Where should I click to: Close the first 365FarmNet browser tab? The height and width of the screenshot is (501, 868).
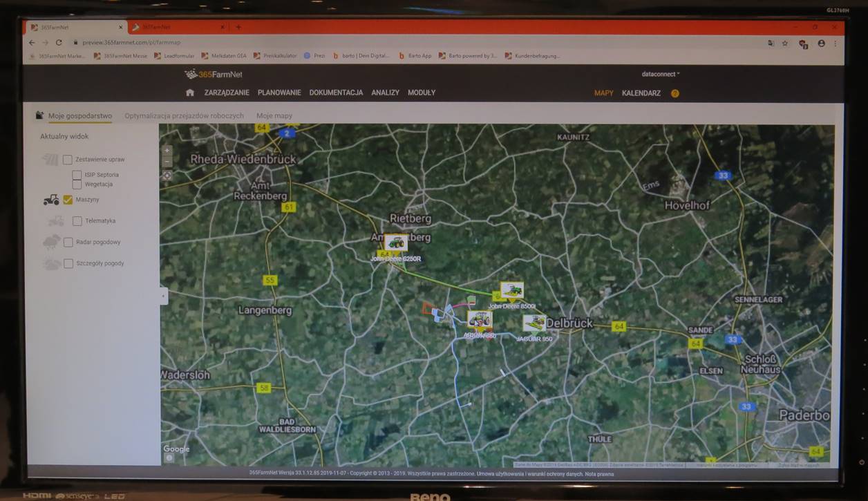coord(120,28)
